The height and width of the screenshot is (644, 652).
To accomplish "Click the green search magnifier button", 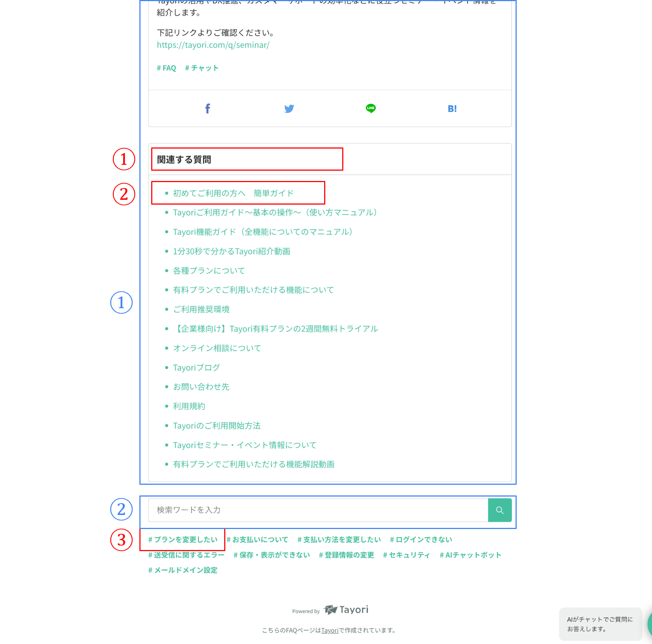I will (500, 510).
